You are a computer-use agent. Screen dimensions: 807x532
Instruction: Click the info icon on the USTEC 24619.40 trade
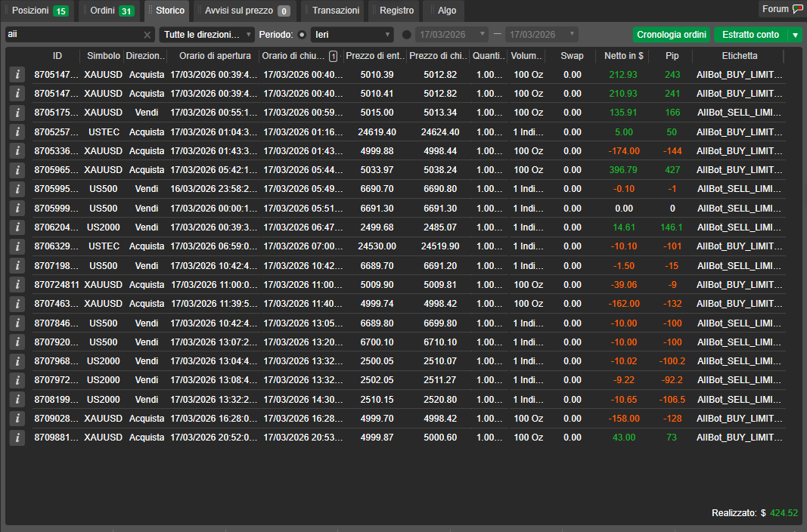tap(17, 131)
